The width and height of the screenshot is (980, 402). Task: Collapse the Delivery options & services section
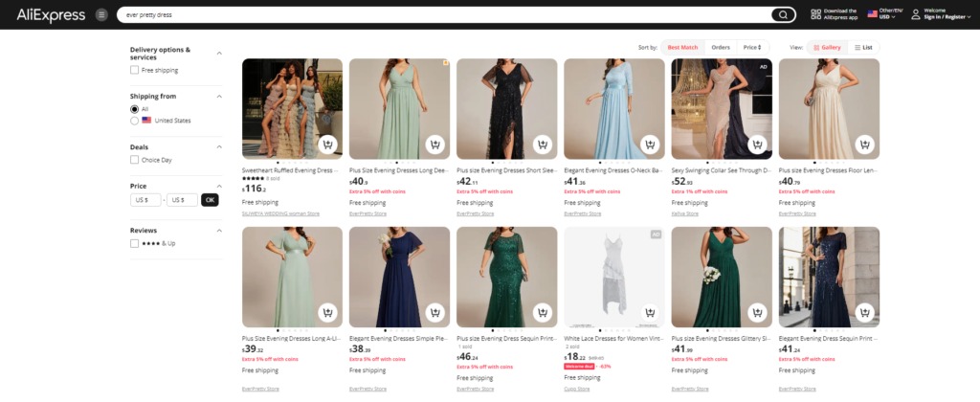click(219, 54)
